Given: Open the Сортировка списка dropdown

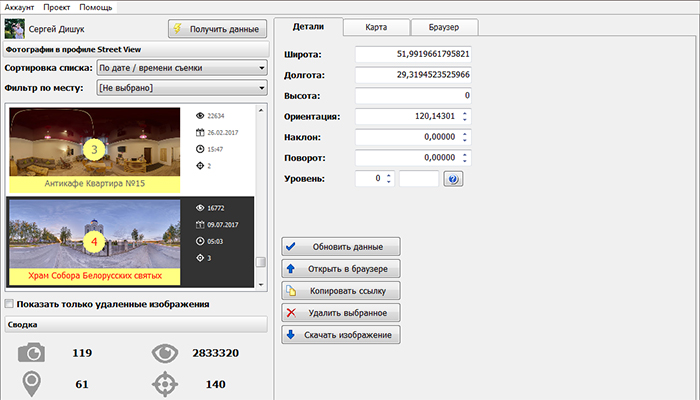Looking at the screenshot, I should coord(181,68).
